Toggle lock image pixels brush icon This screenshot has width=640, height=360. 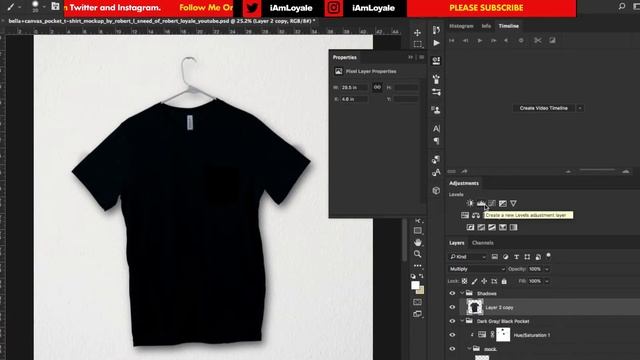click(474, 281)
